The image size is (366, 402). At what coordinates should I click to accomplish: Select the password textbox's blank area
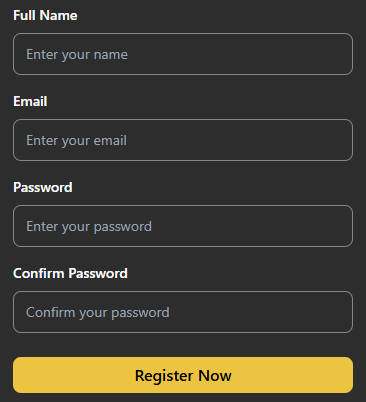[252, 226]
